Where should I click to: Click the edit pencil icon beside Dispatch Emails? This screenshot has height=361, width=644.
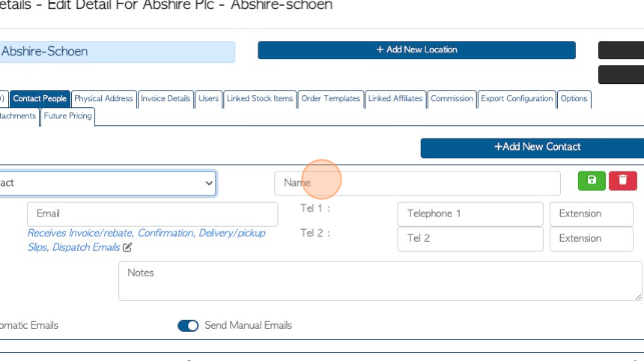127,247
